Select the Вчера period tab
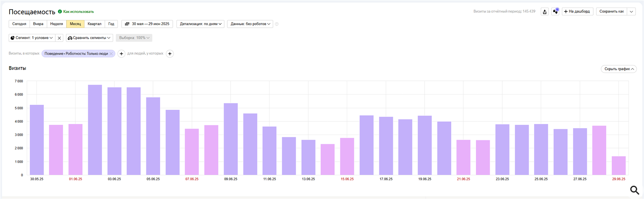The height and width of the screenshot is (199, 644). coord(38,24)
